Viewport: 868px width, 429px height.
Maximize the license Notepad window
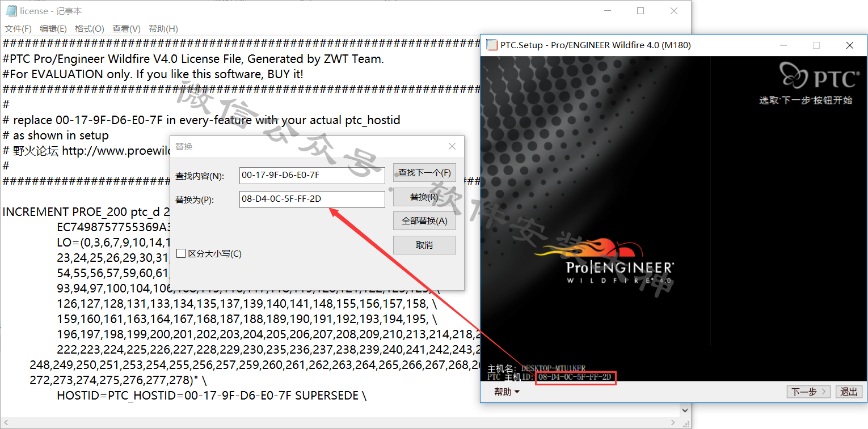(641, 11)
